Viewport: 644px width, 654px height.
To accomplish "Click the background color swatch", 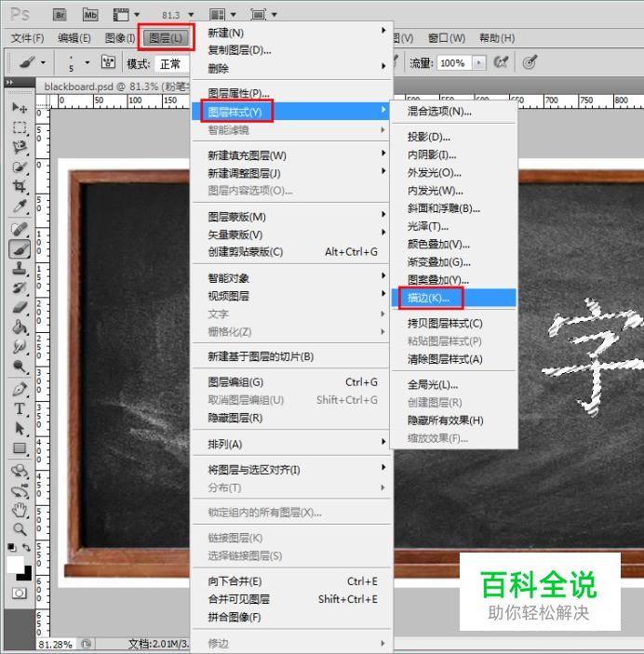I will tap(27, 575).
